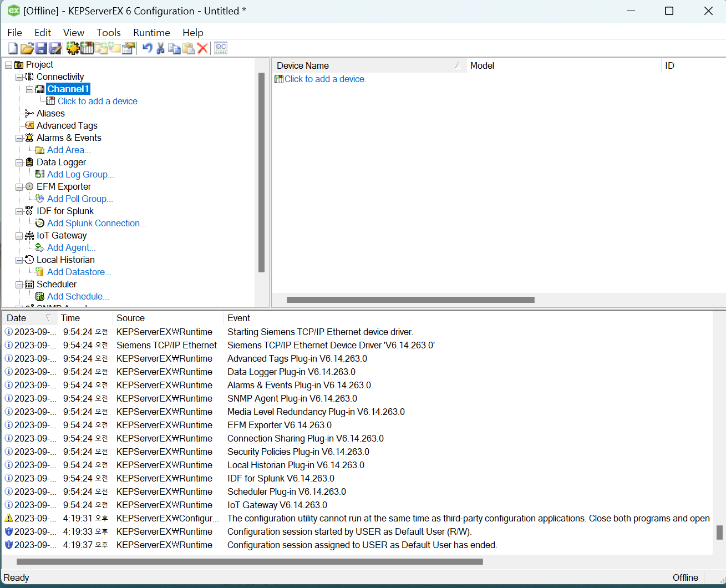Screen dimensions: 726x588
Task: Click the project tree vertical scrollbar
Action: click(x=261, y=173)
